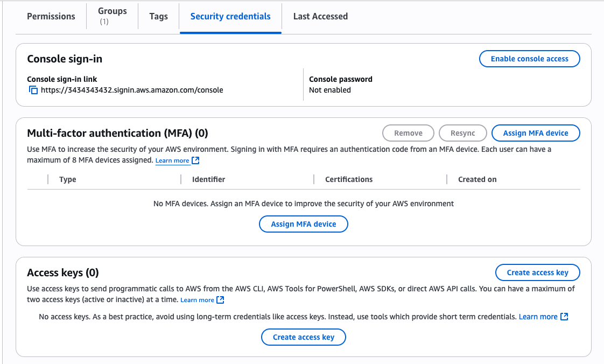Screen dimensions: 604x364
Task: Go to the Tags tab
Action: pos(158,16)
